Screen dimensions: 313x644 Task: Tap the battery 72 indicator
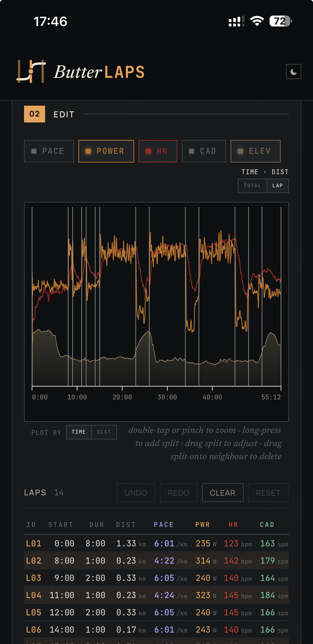click(x=280, y=21)
